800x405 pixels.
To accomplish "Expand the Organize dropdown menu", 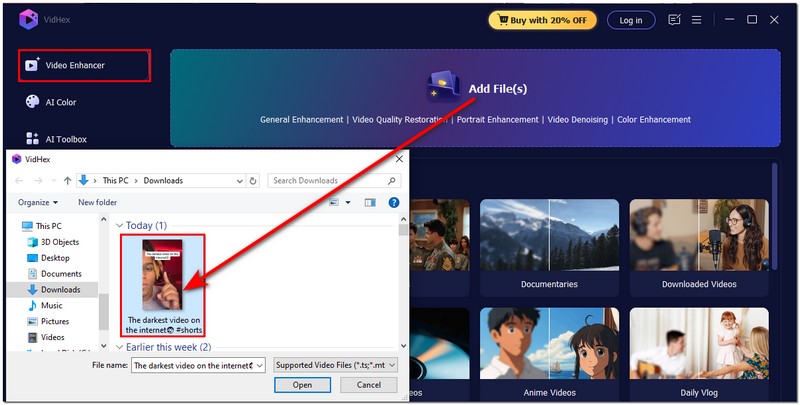I will (x=38, y=202).
